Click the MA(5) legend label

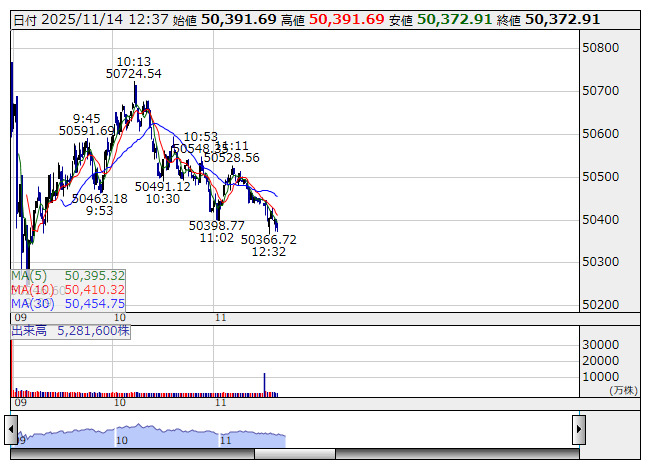[x=29, y=276]
